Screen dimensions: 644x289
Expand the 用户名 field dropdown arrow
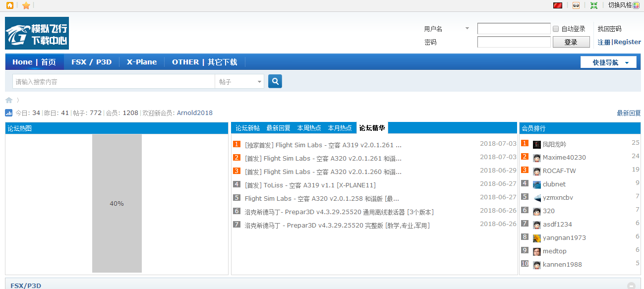[467, 28]
